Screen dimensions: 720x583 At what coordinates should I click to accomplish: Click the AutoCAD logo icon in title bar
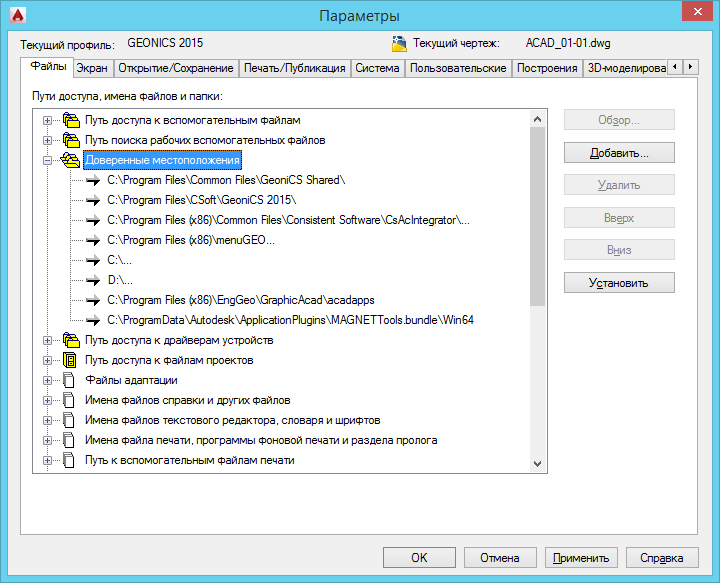18,15
